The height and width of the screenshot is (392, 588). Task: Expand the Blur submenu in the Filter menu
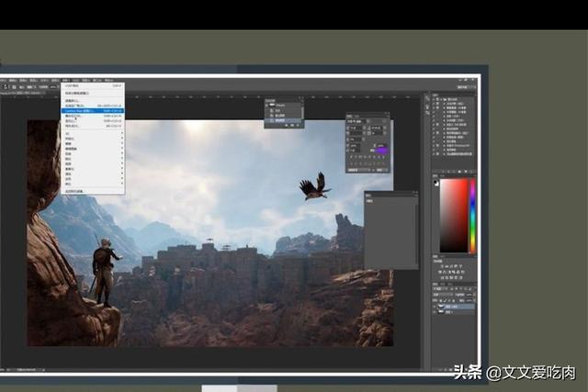click(x=93, y=143)
